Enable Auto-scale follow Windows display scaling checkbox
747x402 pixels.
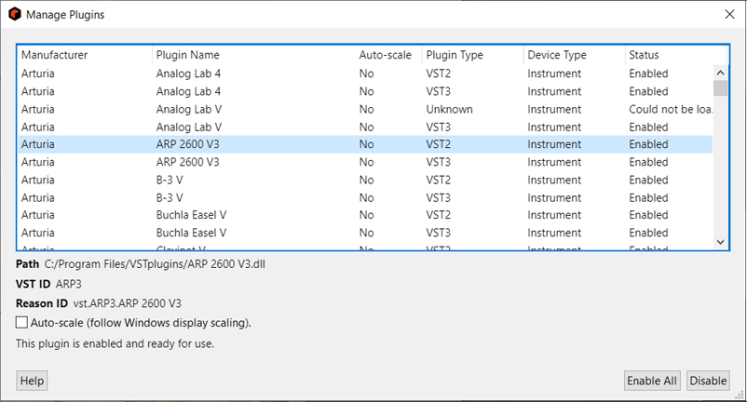tap(21, 322)
